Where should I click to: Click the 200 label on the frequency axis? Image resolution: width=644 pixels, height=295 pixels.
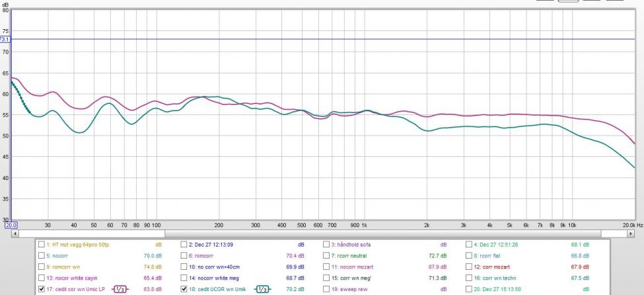tap(219, 225)
